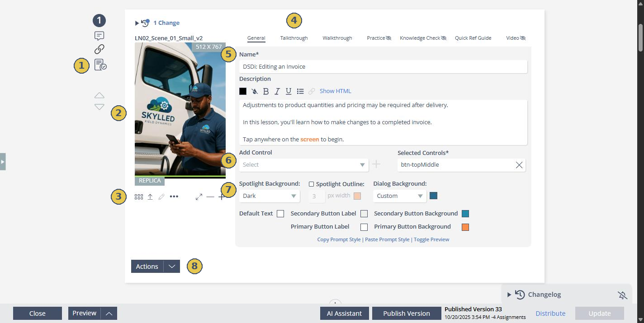Click the Publish Version button
644x323 pixels.
click(407, 314)
